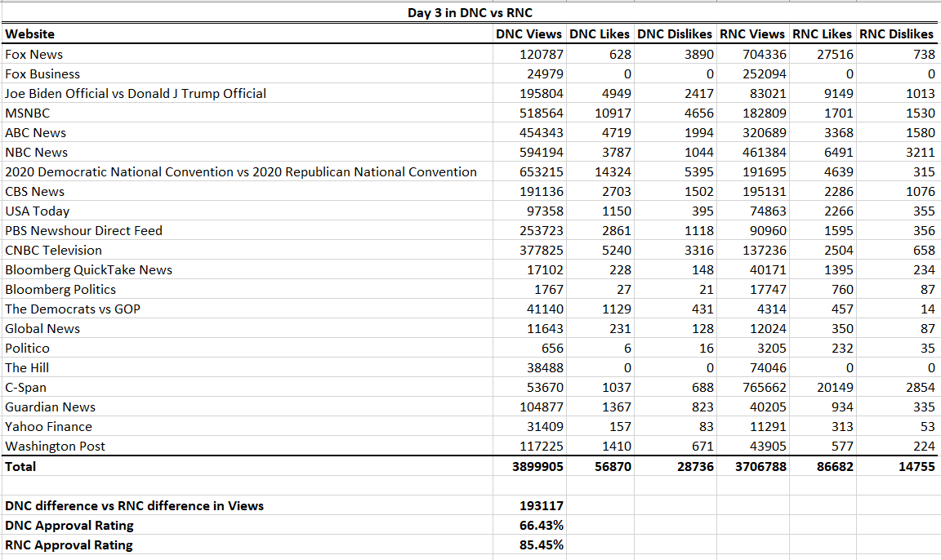Select total DNC Views value 3899905

[x=528, y=466]
